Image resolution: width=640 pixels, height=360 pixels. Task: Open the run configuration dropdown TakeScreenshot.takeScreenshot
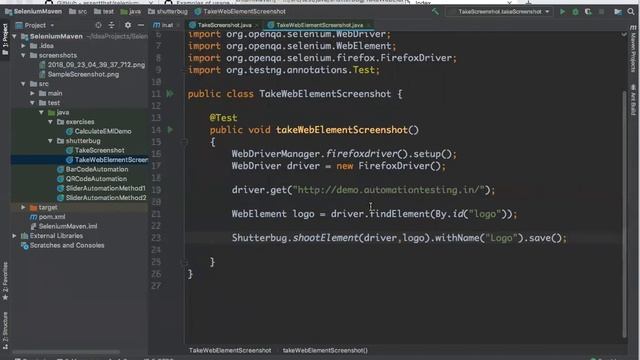pos(500,11)
